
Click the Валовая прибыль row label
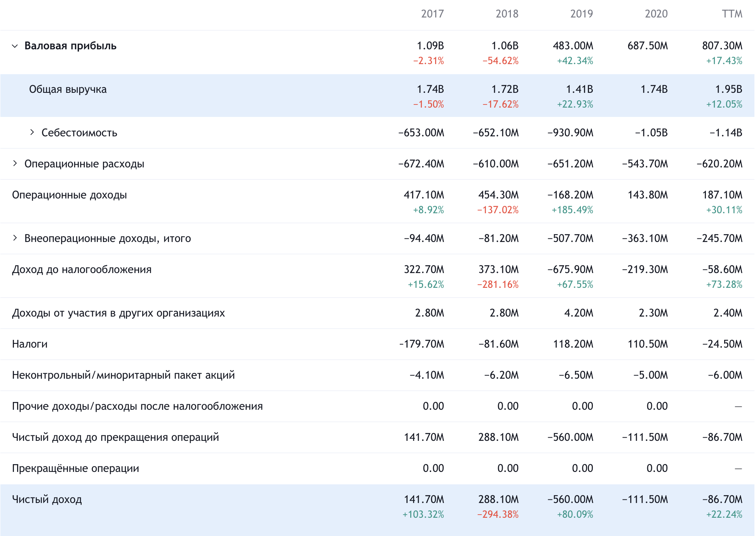pos(70,46)
